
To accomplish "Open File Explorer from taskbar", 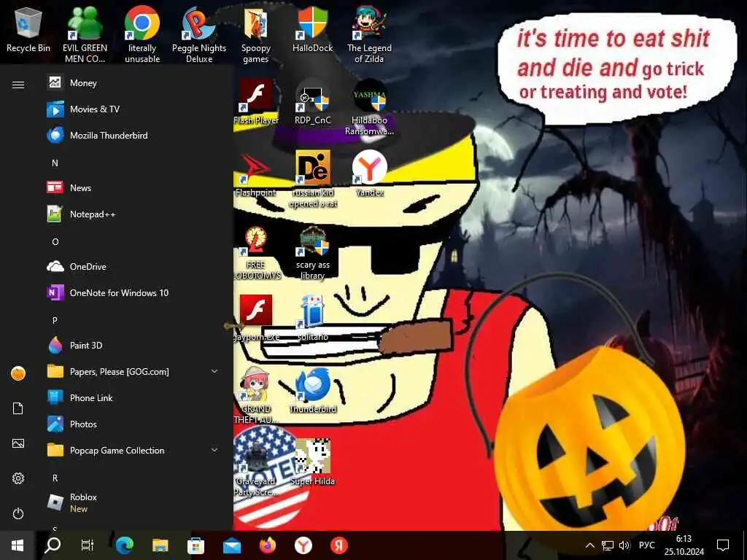I will (x=160, y=545).
